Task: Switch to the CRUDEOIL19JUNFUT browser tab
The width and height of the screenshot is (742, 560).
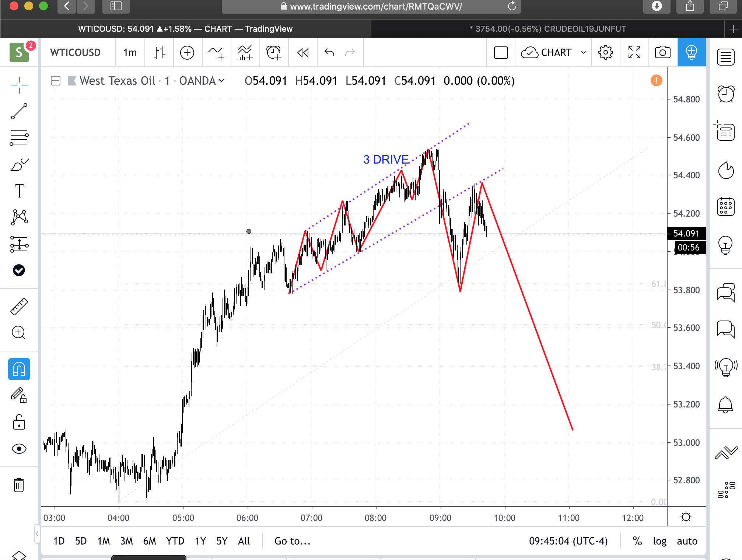Action: [x=547, y=29]
